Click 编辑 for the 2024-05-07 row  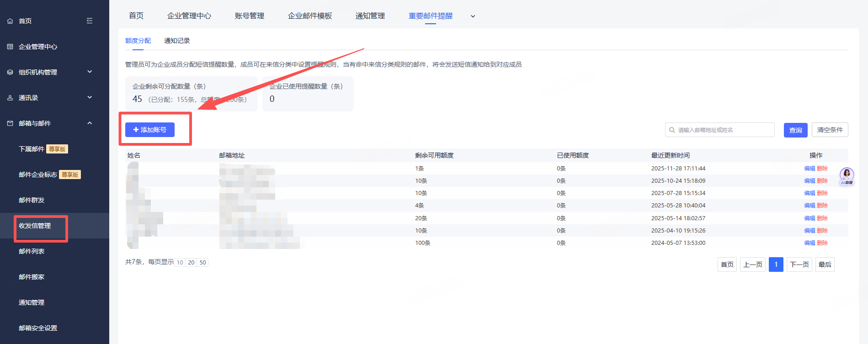click(x=809, y=243)
